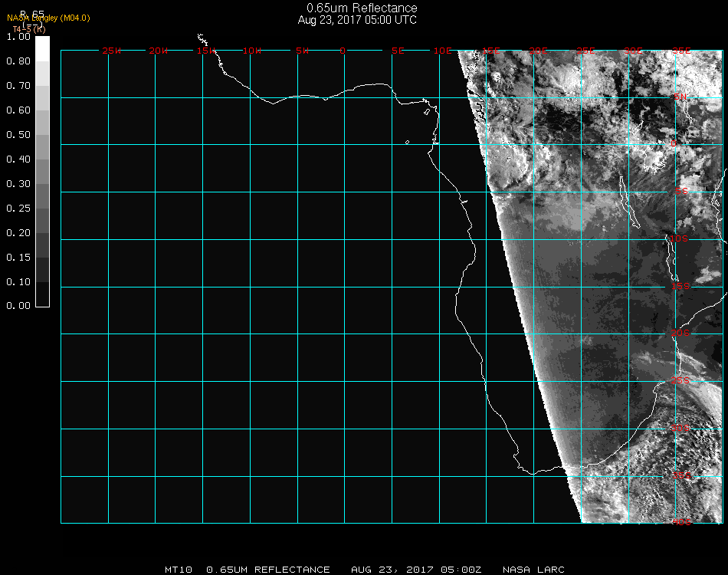Click the "15E" longitude label
This screenshot has width=728, height=575.
[x=490, y=51]
